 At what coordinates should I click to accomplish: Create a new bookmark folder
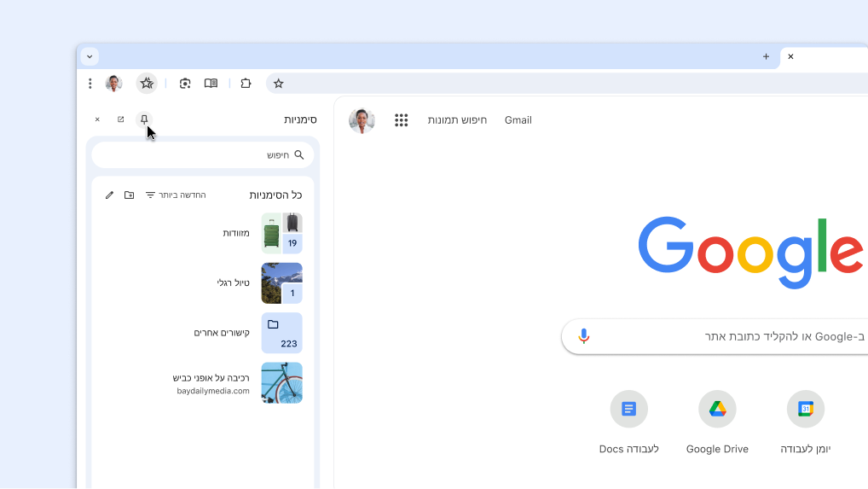tap(129, 195)
